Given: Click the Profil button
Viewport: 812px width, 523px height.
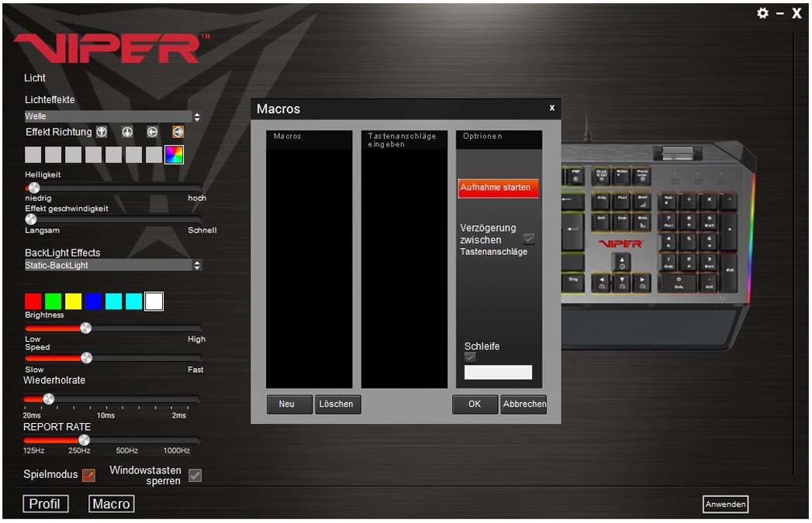Looking at the screenshot, I should [x=46, y=504].
